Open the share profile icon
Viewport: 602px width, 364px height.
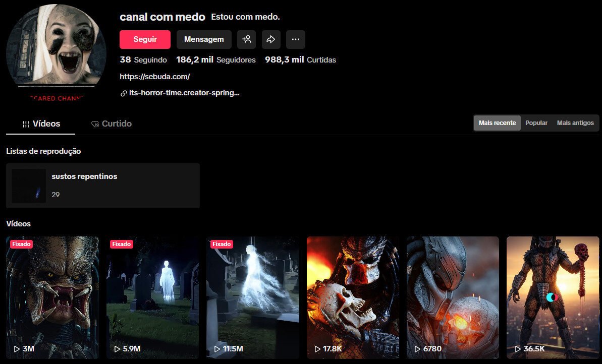271,39
